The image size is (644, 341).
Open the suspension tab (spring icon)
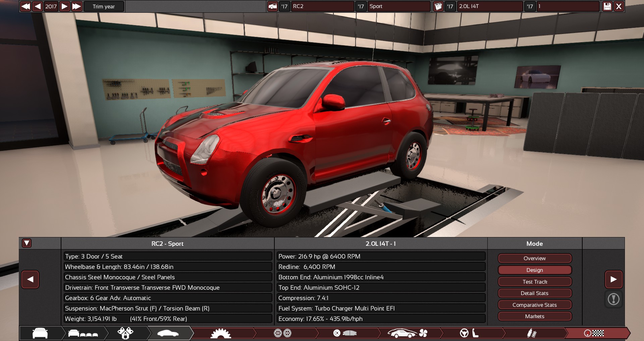532,333
